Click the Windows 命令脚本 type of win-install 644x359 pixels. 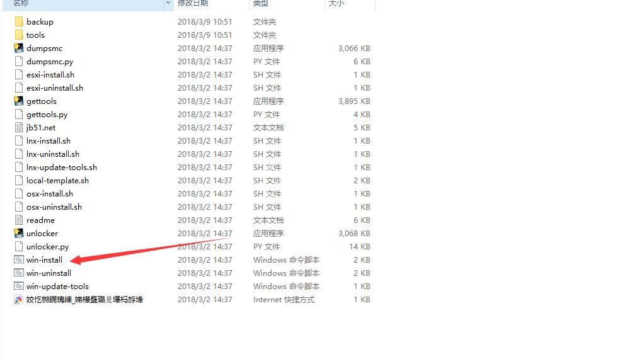coord(286,259)
